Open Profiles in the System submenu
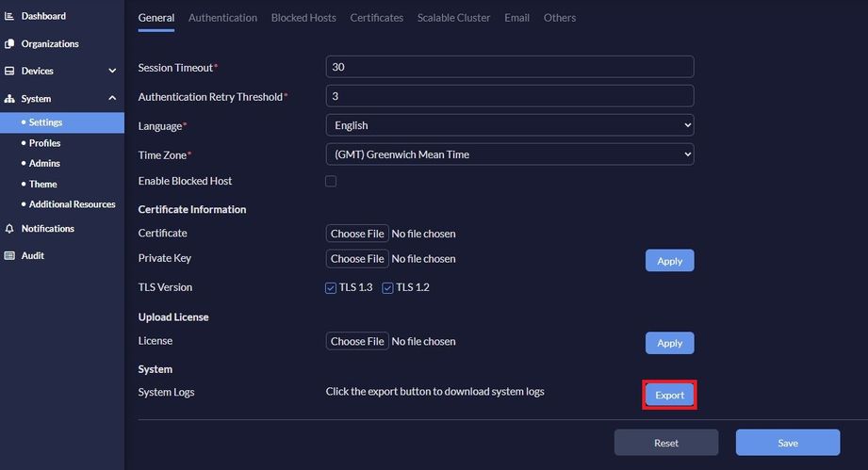The height and width of the screenshot is (470, 868). tap(45, 142)
